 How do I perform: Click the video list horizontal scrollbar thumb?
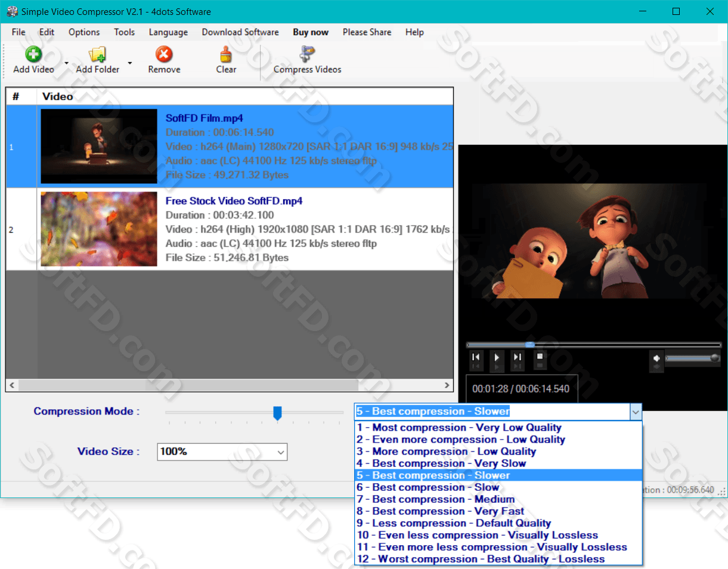188,386
